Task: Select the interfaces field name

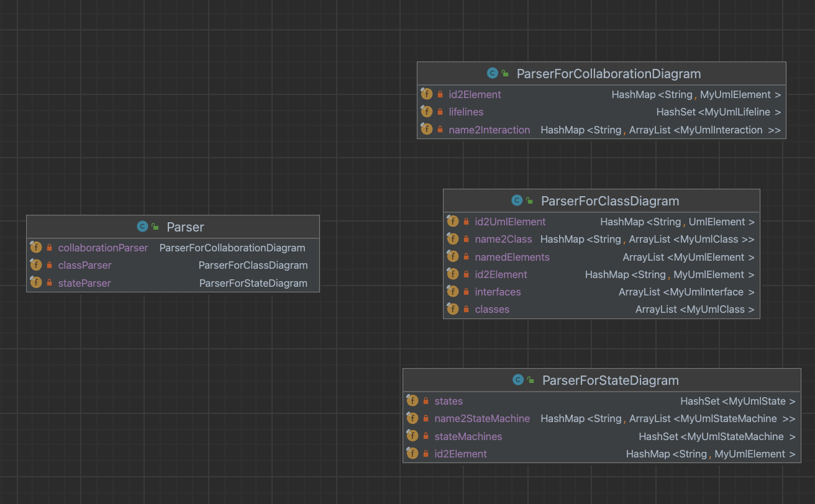Action: [498, 292]
